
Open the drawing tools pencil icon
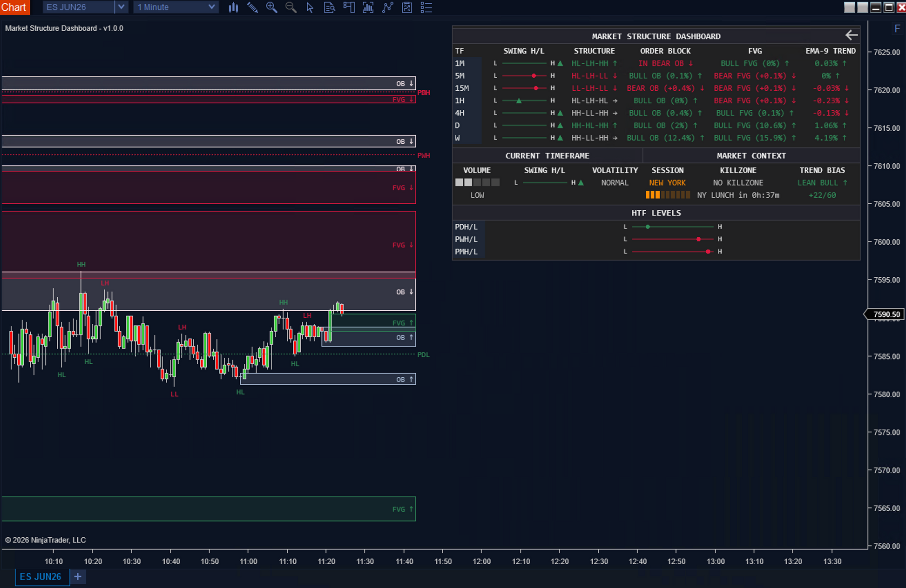point(252,7)
